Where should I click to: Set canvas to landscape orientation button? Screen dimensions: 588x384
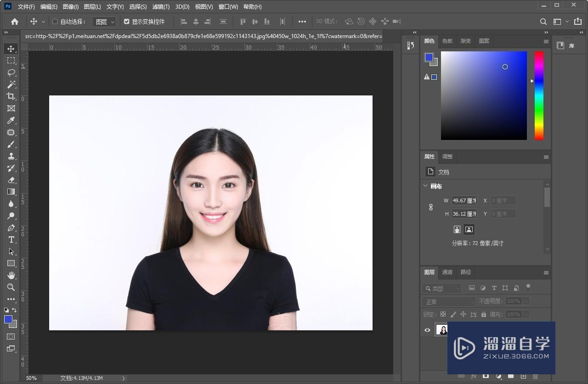469,229
